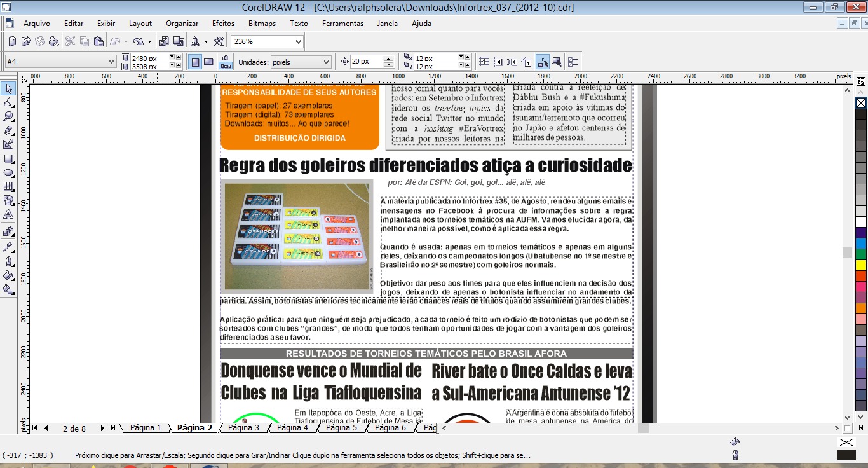
Task: Select the Basic Shapes tool
Action: [x=8, y=201]
